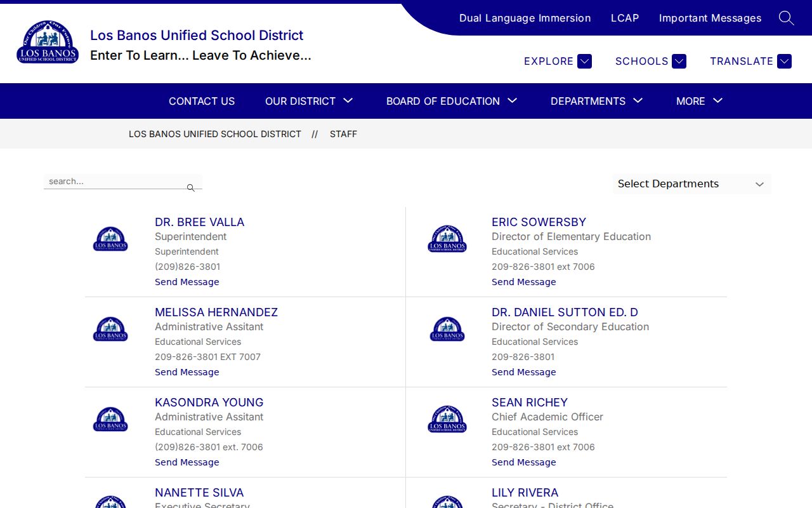Open the TRANSLATE dropdown
The image size is (812, 508).
750,61
